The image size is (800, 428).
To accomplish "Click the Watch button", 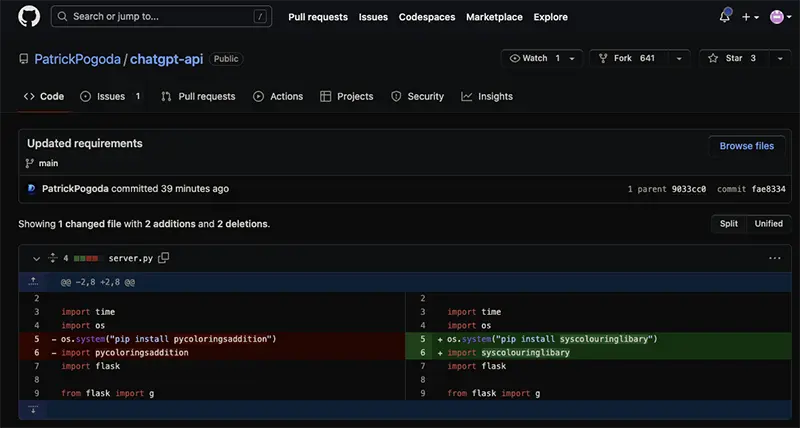I will (x=535, y=58).
